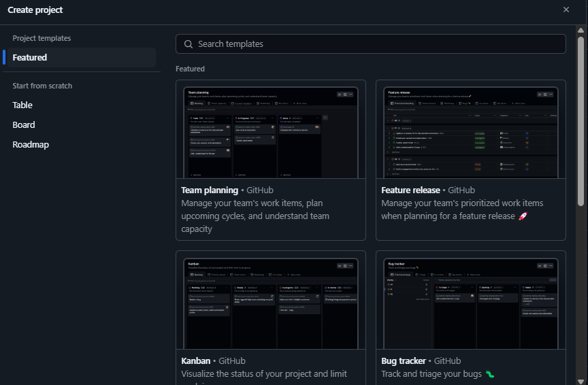Click the scrollbar down arrow
This screenshot has height=385, width=588.
pyautogui.click(x=581, y=381)
